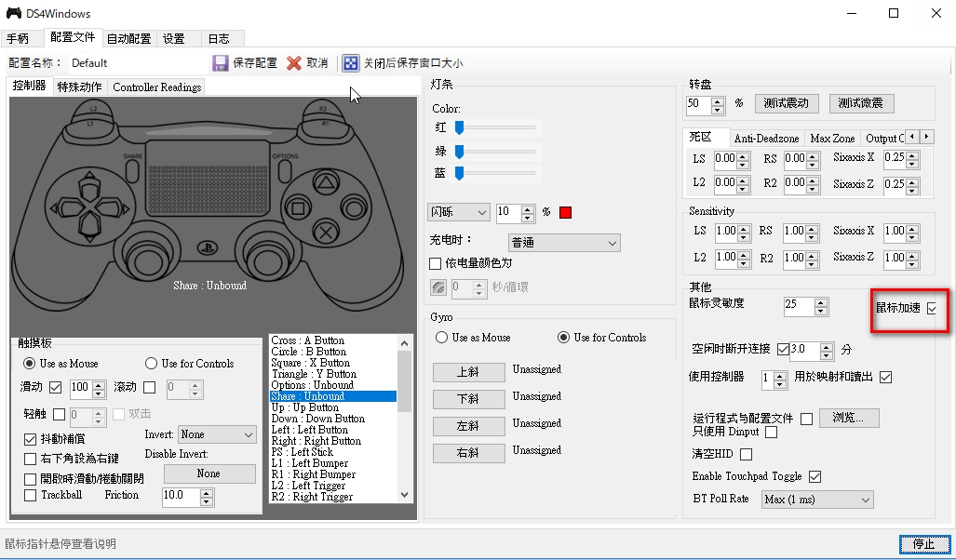Click the Triangle button on the controller image
The width and height of the screenshot is (956, 560).
click(x=324, y=181)
